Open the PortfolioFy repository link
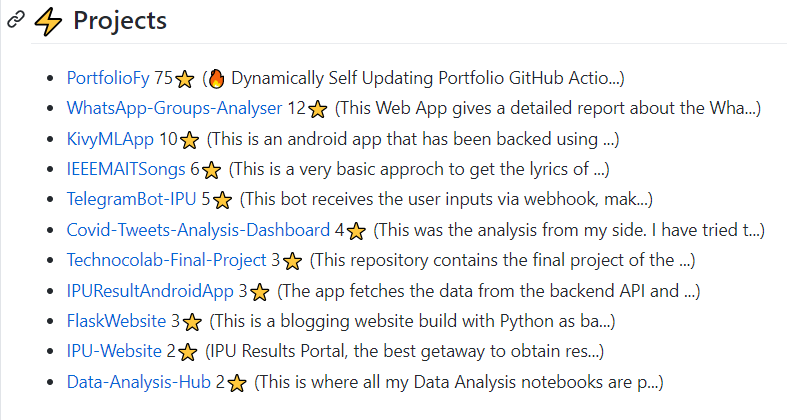 (108, 78)
